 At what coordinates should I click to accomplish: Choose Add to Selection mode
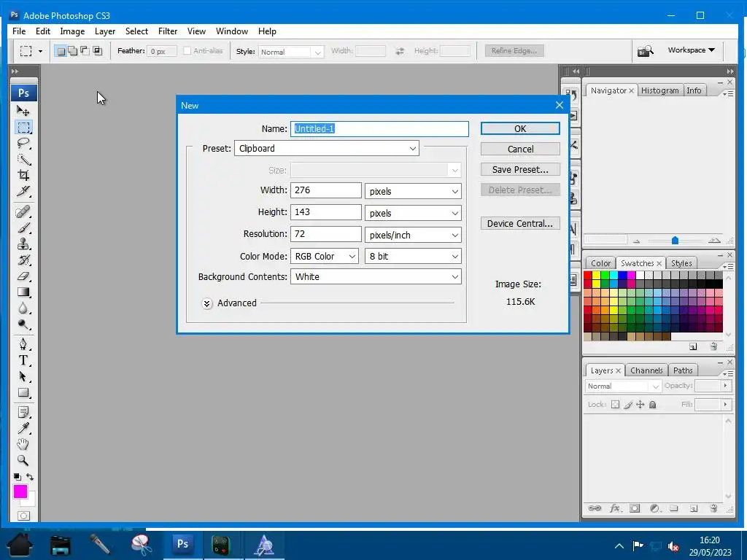click(x=73, y=51)
